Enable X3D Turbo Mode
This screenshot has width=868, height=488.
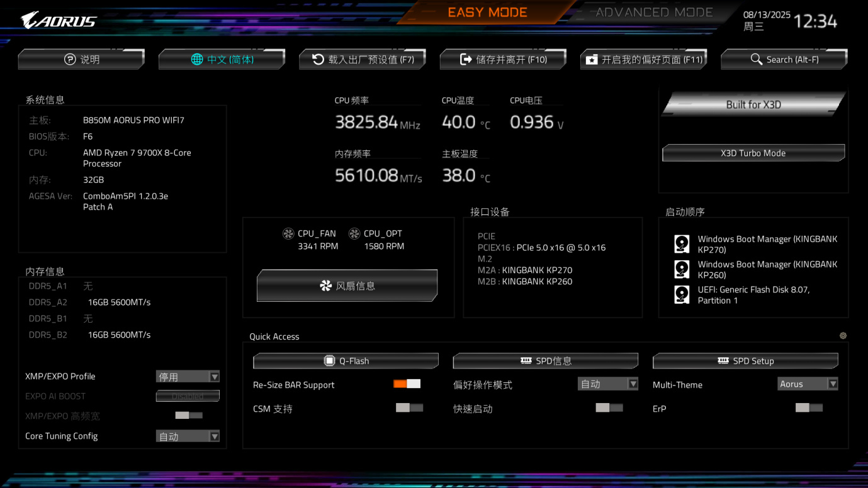(753, 153)
